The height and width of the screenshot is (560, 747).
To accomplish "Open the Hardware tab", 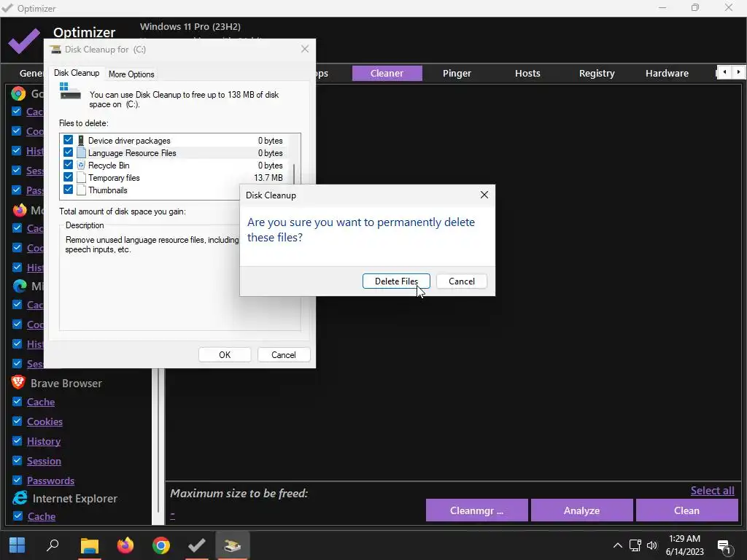I will tap(667, 74).
